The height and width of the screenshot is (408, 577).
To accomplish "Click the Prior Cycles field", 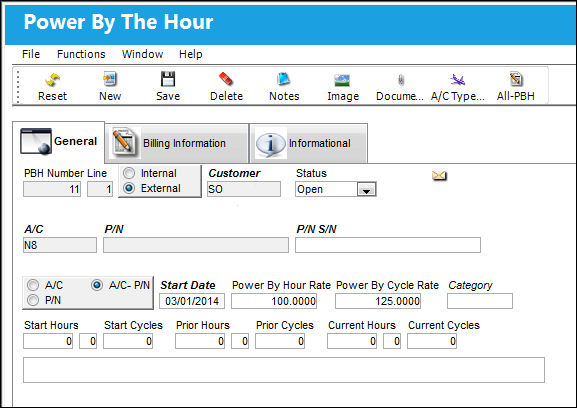I will click(280, 341).
